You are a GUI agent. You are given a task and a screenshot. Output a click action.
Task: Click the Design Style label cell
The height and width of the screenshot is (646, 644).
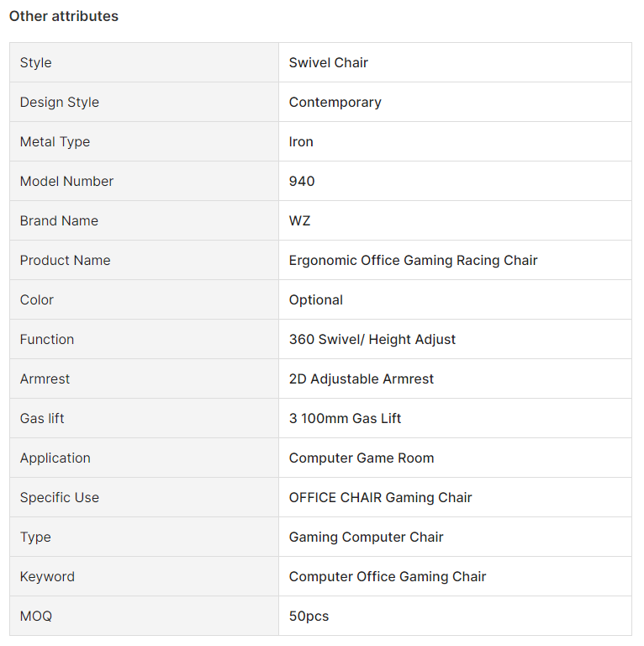coord(144,102)
